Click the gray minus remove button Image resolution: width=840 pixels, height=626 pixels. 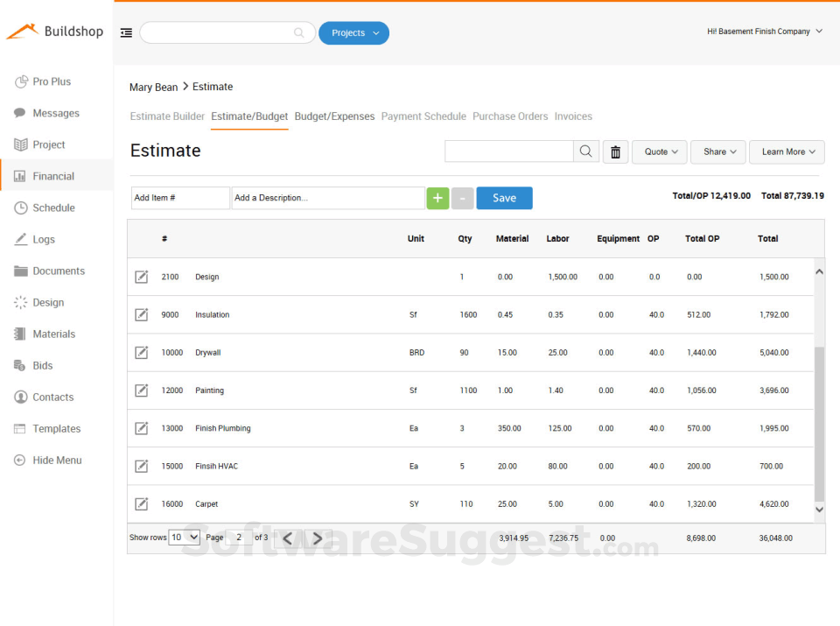pyautogui.click(x=463, y=198)
